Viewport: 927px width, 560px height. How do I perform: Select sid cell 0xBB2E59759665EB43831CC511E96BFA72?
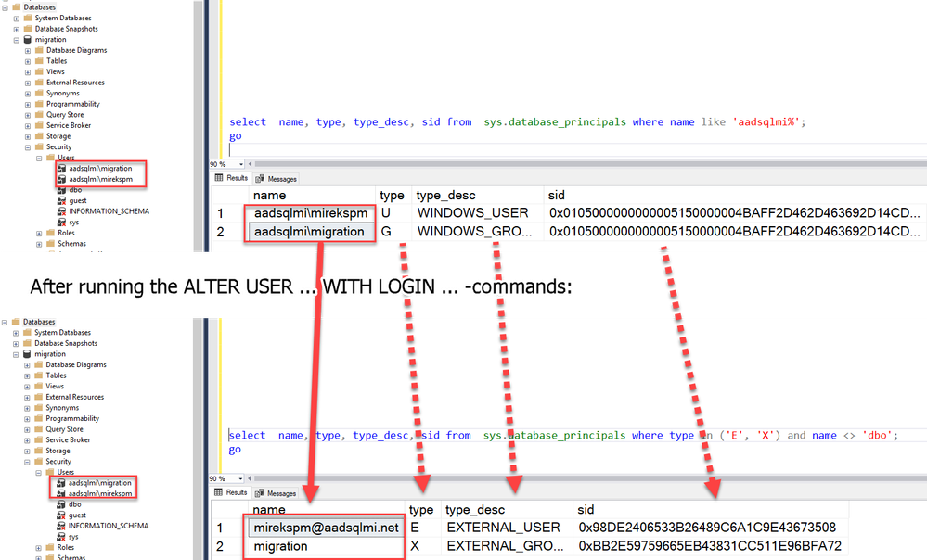(x=711, y=546)
